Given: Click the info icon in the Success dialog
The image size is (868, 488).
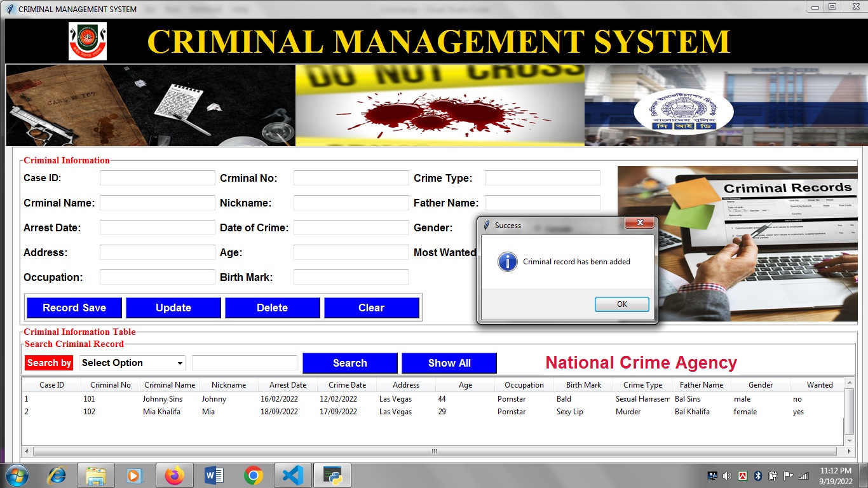Looking at the screenshot, I should pos(507,262).
